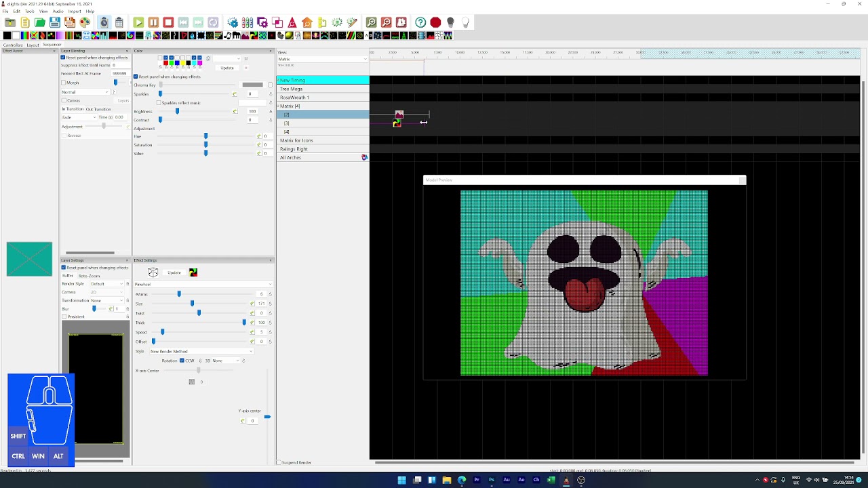868x488 pixels.
Task: Click the Pinwheel effect icon beside Update
Action: 193,272
